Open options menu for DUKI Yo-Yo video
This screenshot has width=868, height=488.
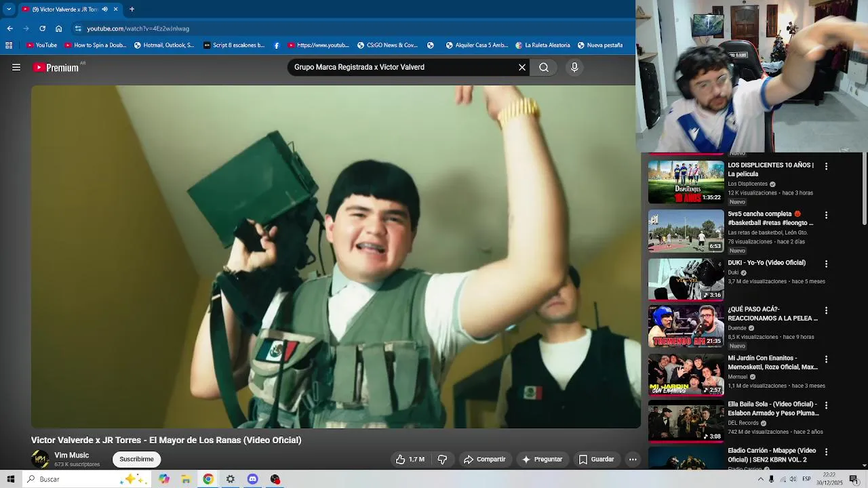(x=826, y=264)
